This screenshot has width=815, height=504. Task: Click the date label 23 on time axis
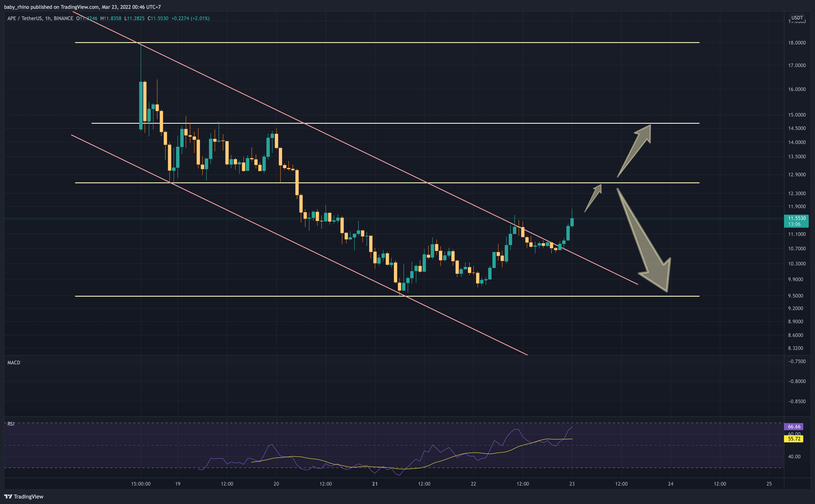[572, 484]
